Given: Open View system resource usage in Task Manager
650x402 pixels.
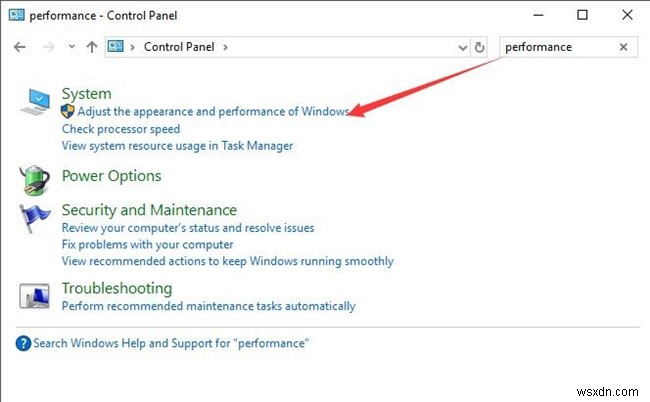Looking at the screenshot, I should click(177, 146).
